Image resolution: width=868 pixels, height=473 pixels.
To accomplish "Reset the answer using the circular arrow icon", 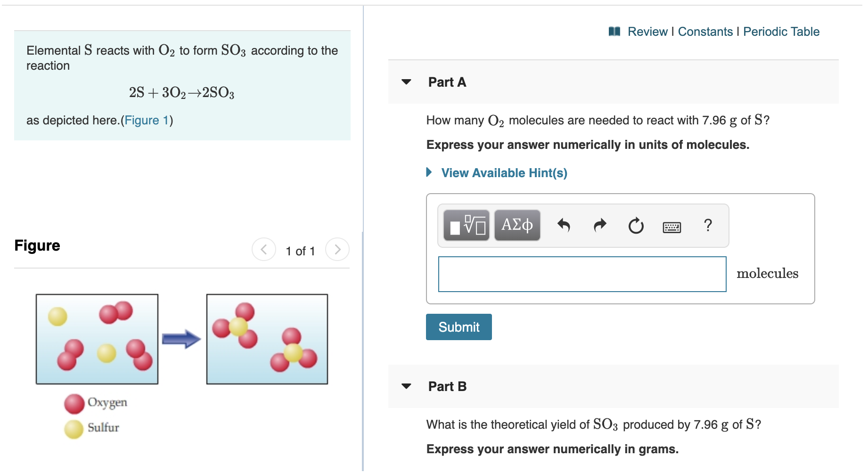I will [635, 226].
